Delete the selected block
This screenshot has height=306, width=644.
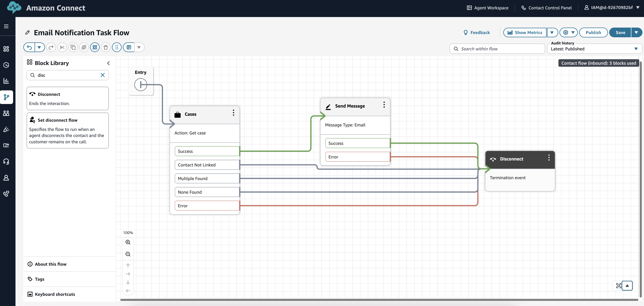pyautogui.click(x=105, y=47)
